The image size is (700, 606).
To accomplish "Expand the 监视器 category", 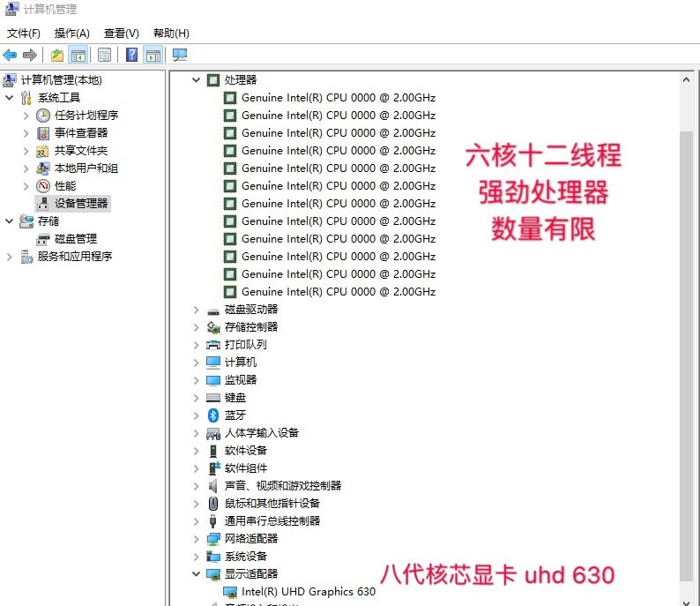I will (196, 380).
